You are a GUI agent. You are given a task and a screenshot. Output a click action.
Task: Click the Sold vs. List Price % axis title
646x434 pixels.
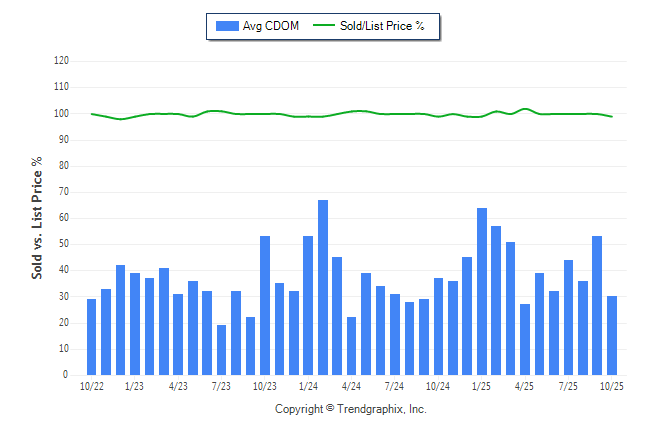coord(37,217)
